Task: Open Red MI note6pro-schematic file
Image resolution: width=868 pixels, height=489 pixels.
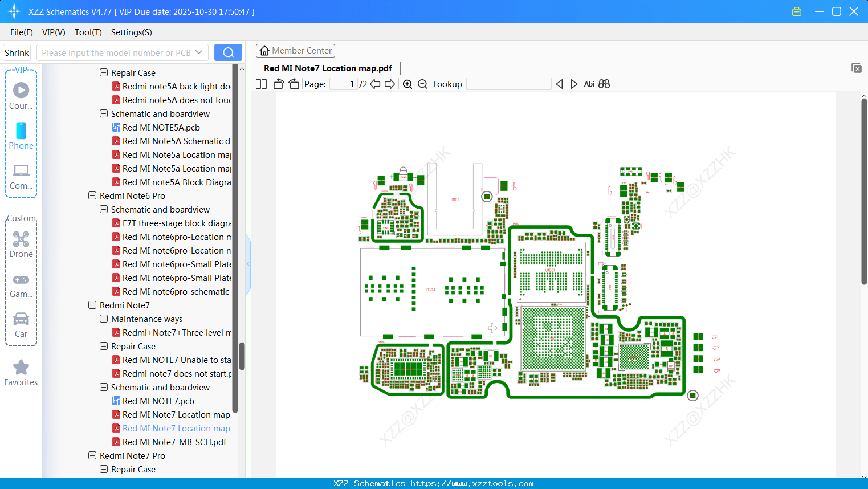Action: [176, 291]
